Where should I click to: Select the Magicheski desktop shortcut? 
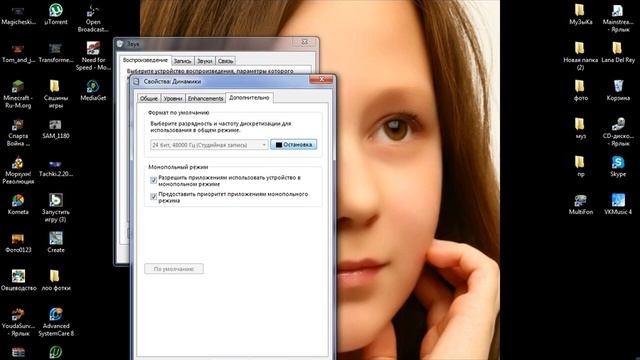18,11
